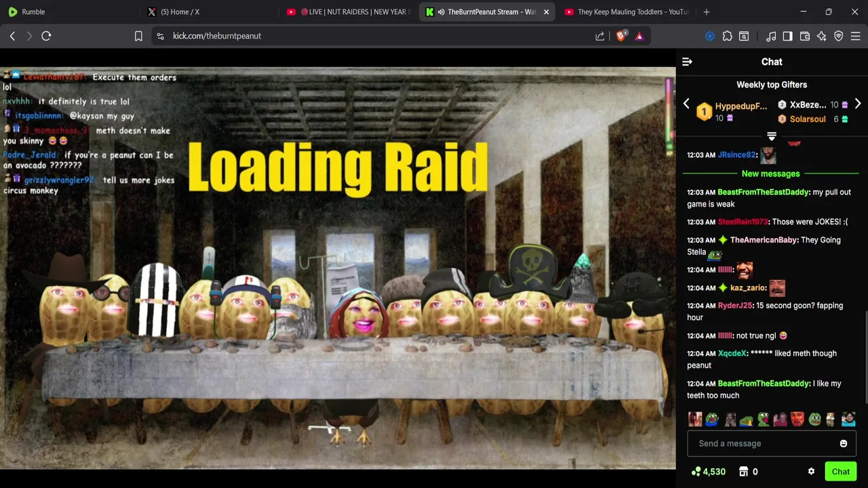Screen dimensions: 868x488
Task: Open a new browser tab with plus
Action: tap(707, 12)
